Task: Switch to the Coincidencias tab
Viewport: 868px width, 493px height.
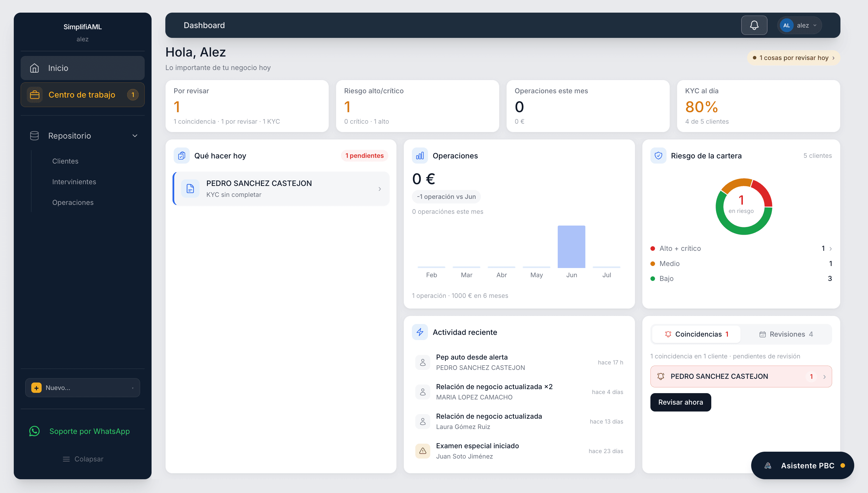Action: coord(696,334)
